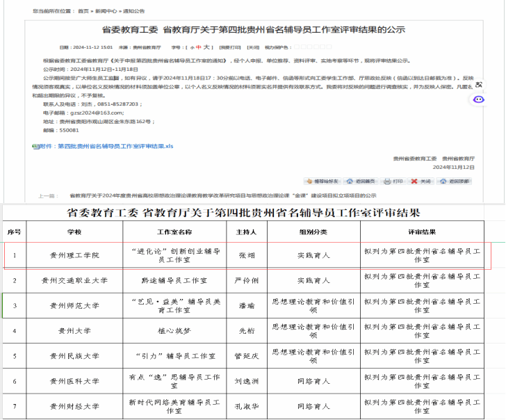
Task: Click the 打印 print button at bottom
Action: click(x=393, y=181)
